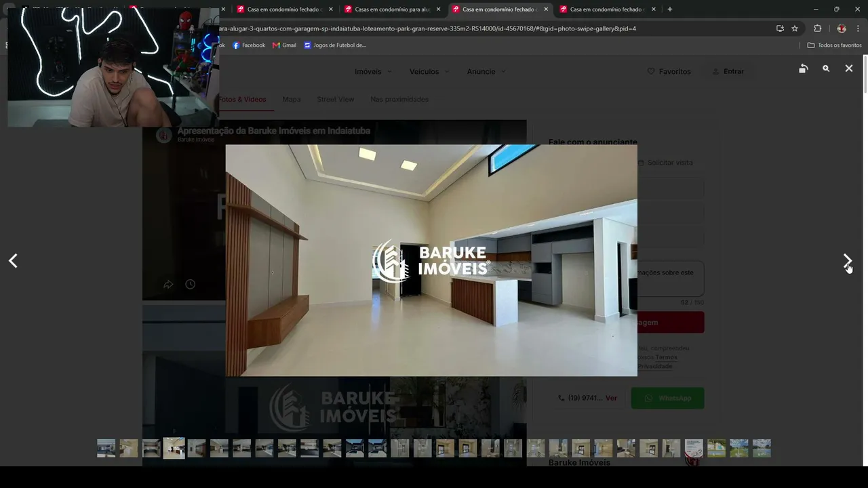
Task: Expand the Veículos menu
Action: 429,72
